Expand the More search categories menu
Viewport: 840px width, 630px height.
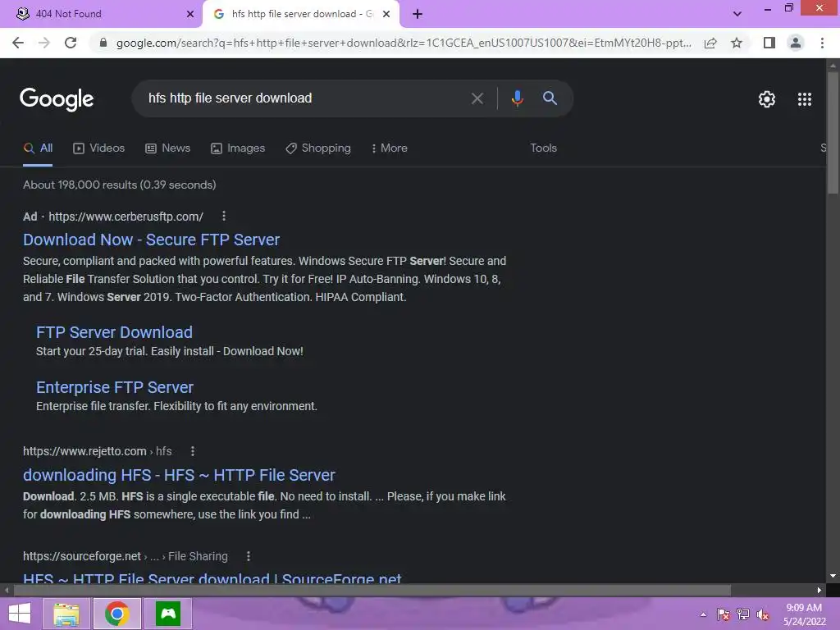coord(390,148)
